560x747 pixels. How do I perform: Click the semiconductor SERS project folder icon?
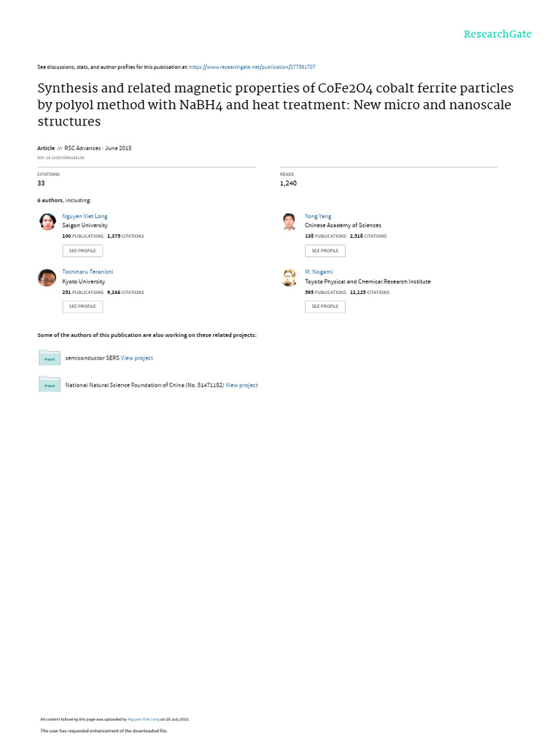coord(50,357)
